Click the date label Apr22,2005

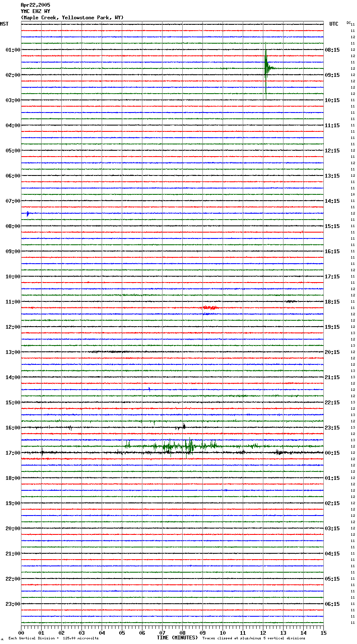(x=35, y=5)
